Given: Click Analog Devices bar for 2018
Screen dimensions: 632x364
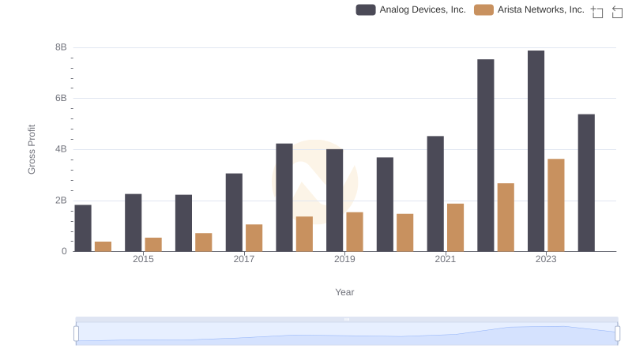Looking at the screenshot, I should click(284, 197).
